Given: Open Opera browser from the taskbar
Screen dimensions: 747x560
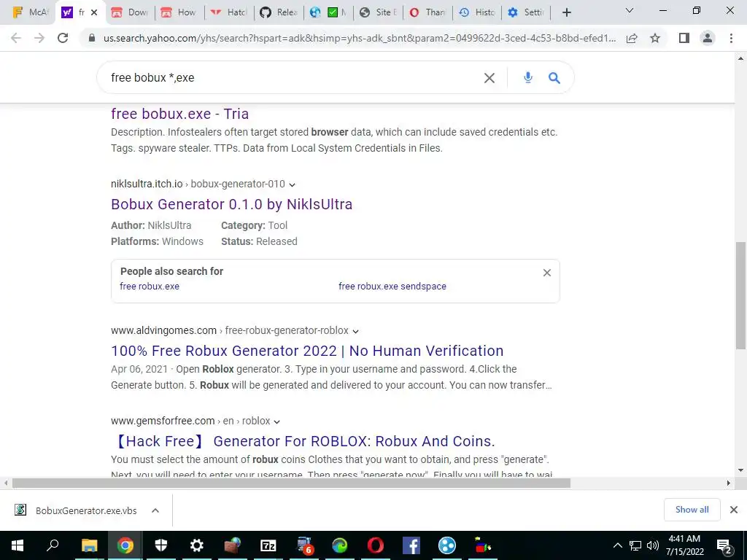Looking at the screenshot, I should [x=376, y=545].
